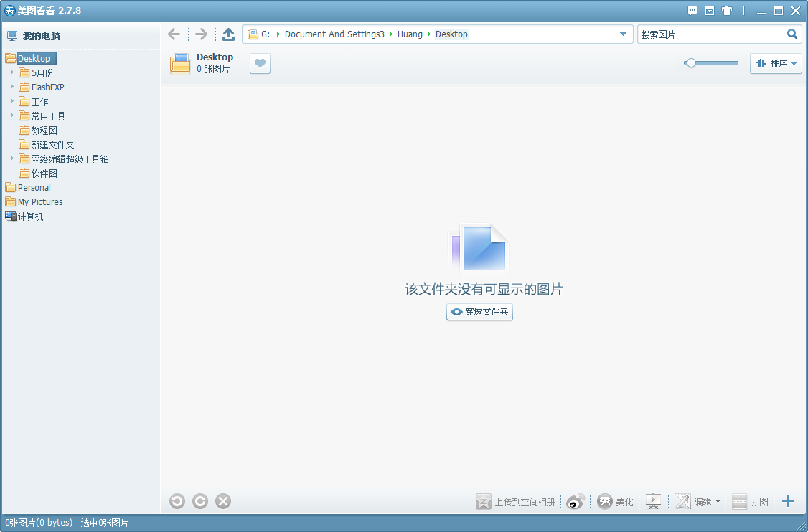Click the 我的电脑 monitor icon
The image size is (808, 532).
click(x=12, y=36)
